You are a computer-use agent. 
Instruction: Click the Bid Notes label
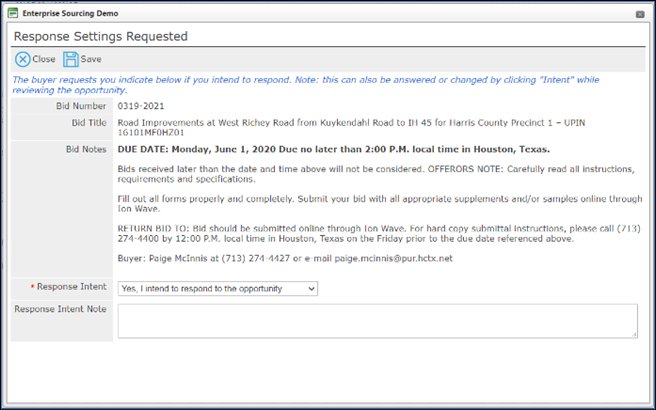pyautogui.click(x=86, y=149)
